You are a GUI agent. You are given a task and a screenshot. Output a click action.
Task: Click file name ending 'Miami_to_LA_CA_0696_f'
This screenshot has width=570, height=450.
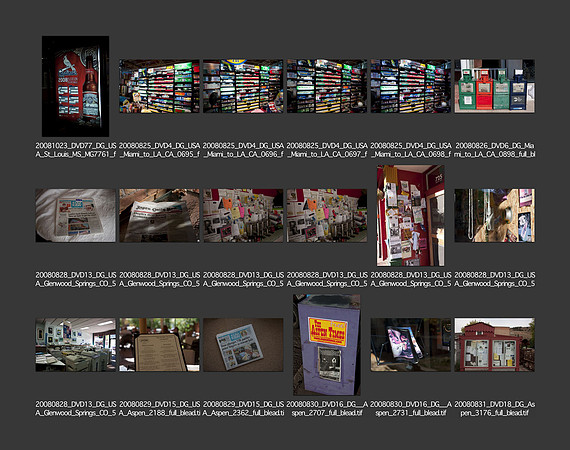click(x=243, y=150)
